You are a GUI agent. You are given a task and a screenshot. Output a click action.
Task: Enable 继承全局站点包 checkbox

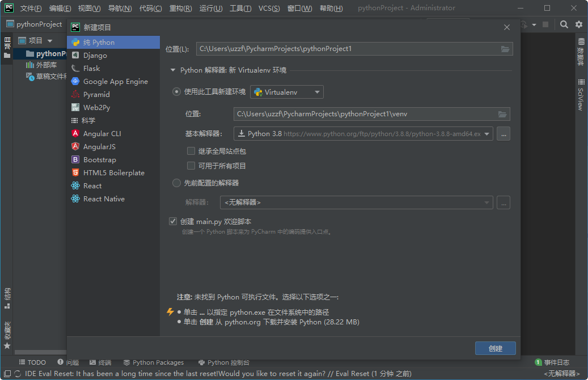coord(191,151)
